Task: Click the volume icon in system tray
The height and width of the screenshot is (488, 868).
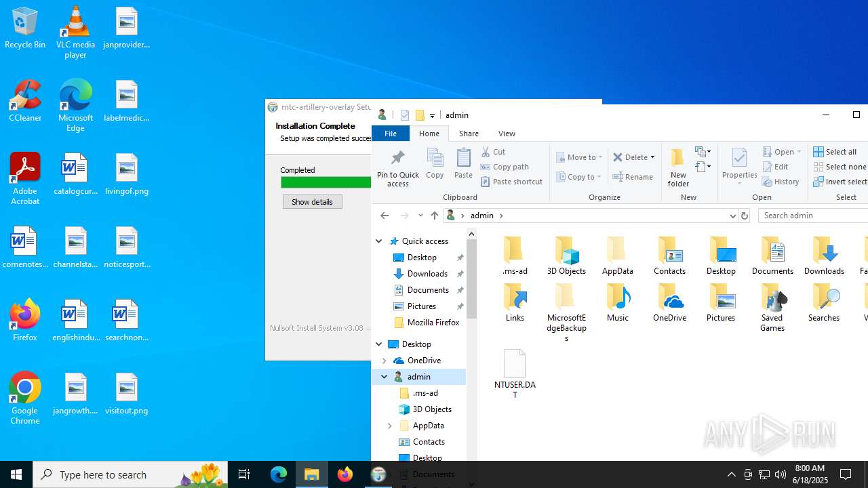Action: pos(781,474)
